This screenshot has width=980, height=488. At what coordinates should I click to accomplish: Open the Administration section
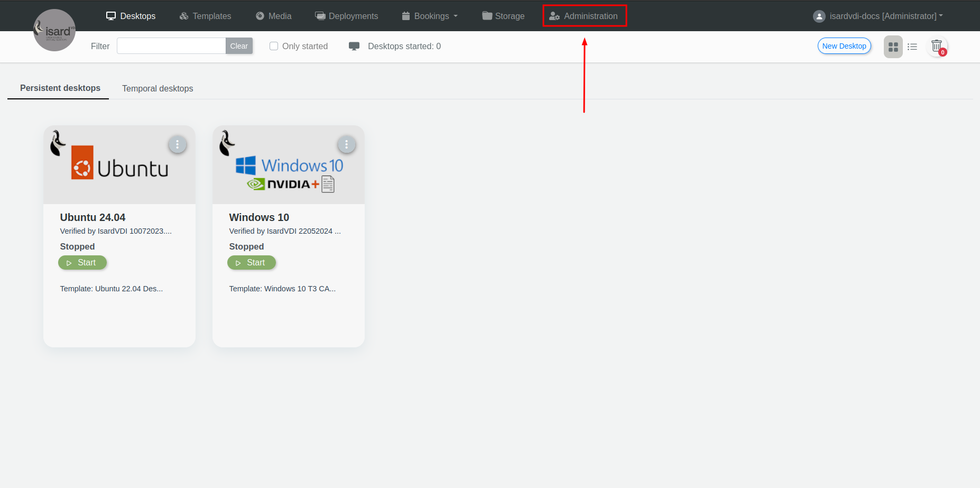click(584, 16)
